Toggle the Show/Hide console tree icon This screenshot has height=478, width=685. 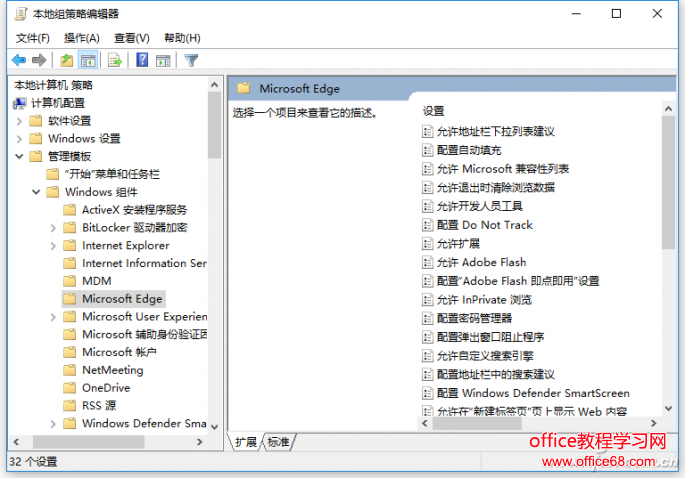pos(88,60)
